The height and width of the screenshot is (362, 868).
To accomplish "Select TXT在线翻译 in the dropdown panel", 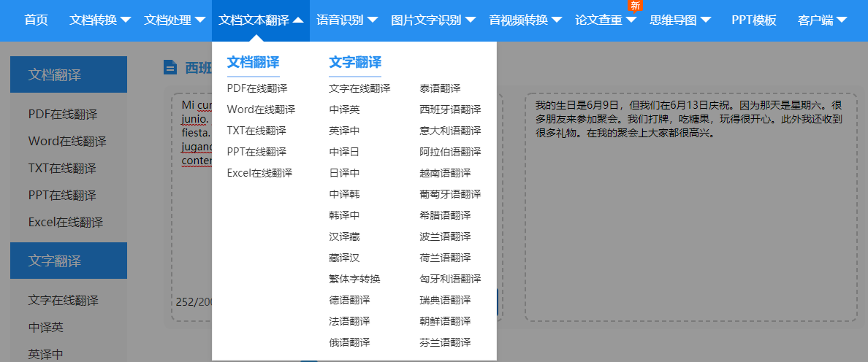I will (256, 131).
